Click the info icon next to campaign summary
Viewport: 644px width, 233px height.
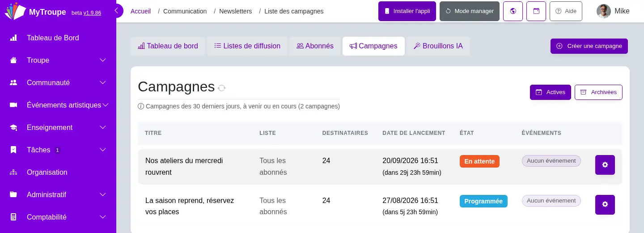141,107
